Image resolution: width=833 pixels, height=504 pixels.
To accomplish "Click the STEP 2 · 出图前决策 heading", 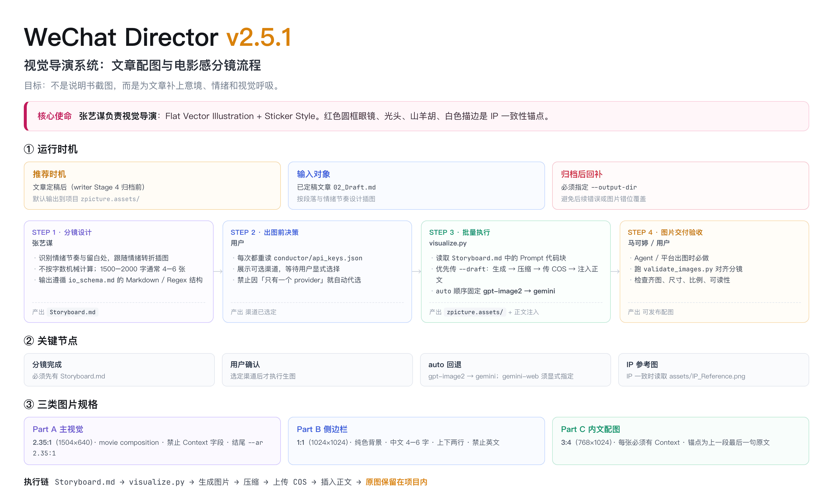I will click(x=264, y=232).
